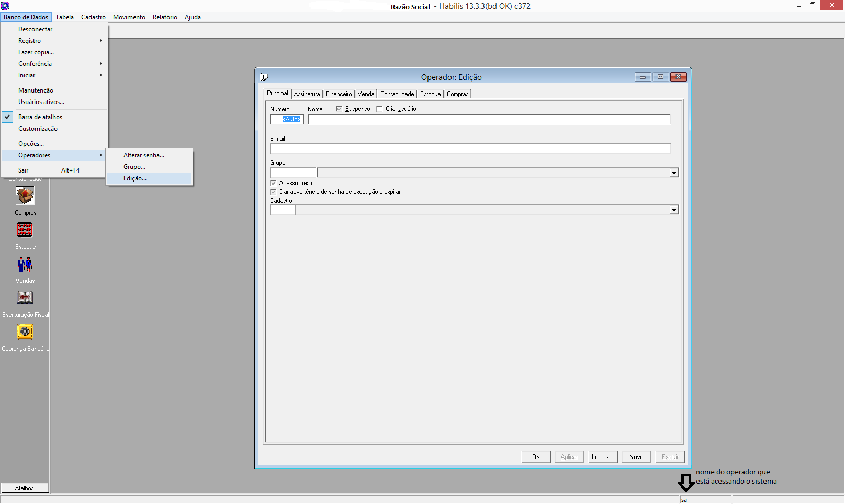Open the Cobrança Bancária safe icon
Screen dimensions: 845x504
[25, 332]
